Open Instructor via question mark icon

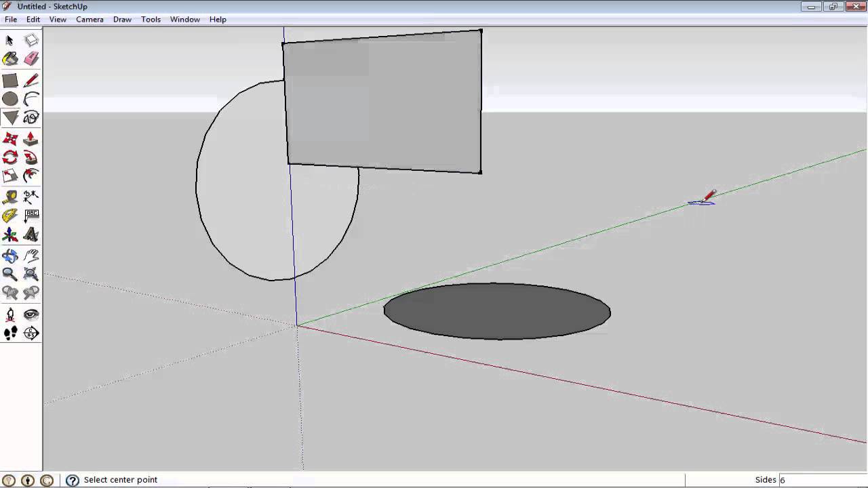[x=73, y=481]
